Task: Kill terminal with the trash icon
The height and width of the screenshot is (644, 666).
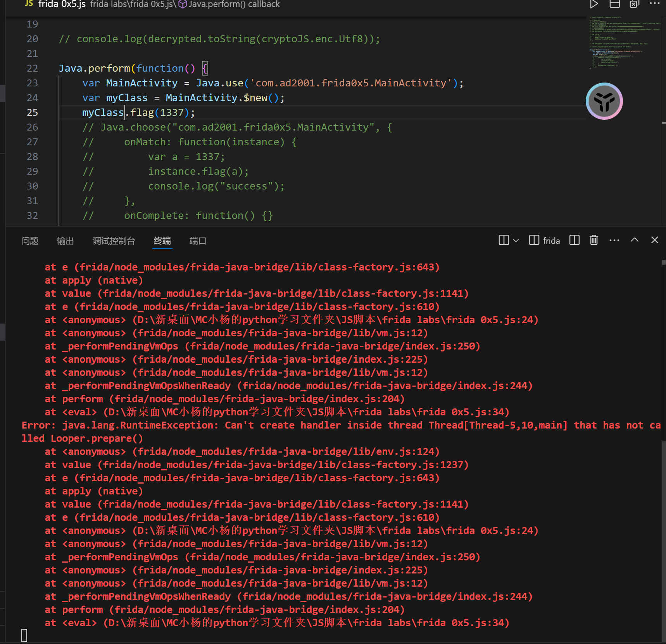Action: (594, 240)
